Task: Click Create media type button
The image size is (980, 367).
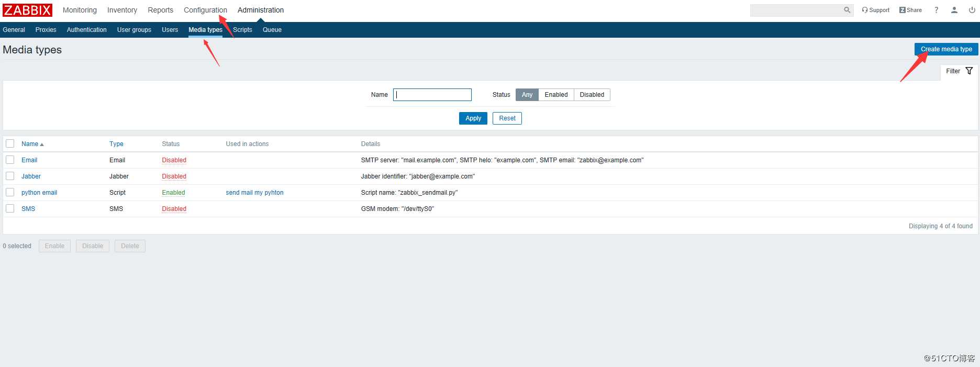Action: pos(946,49)
